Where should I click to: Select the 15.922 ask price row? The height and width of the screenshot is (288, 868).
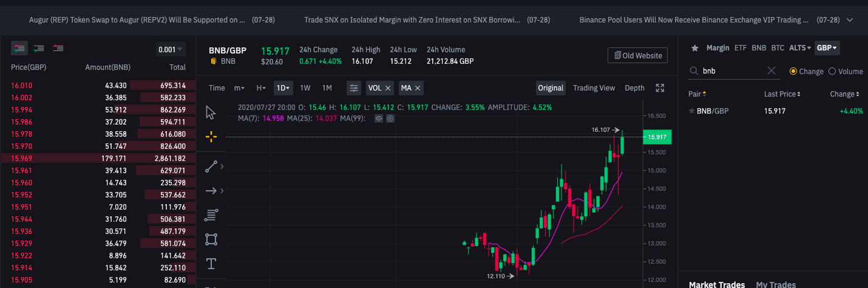[98, 255]
